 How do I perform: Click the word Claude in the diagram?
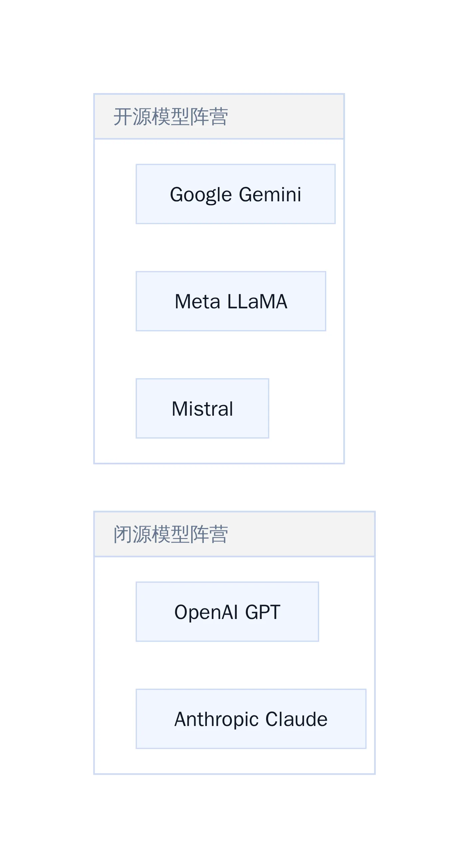click(x=296, y=719)
